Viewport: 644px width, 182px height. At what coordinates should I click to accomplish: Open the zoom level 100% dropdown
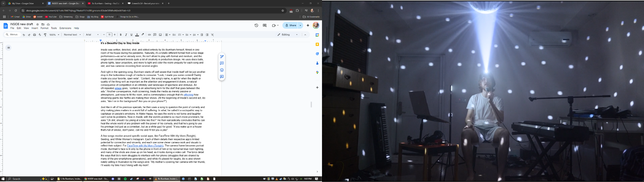[x=54, y=35]
